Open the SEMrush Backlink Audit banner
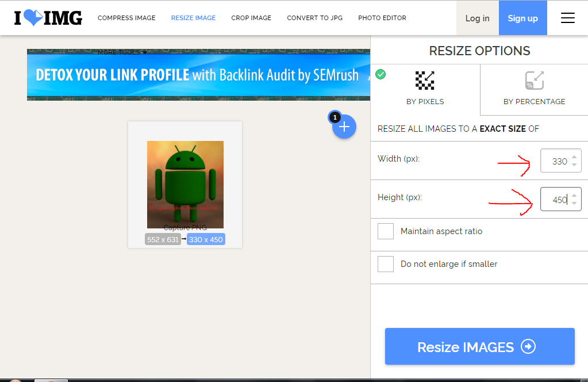 pyautogui.click(x=198, y=75)
